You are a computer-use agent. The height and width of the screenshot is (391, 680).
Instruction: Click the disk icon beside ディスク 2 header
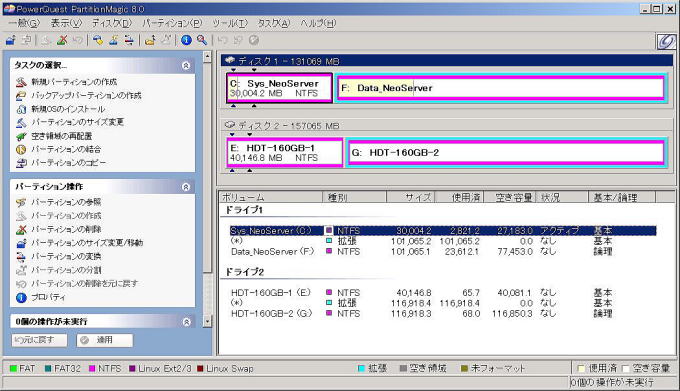[x=230, y=125]
